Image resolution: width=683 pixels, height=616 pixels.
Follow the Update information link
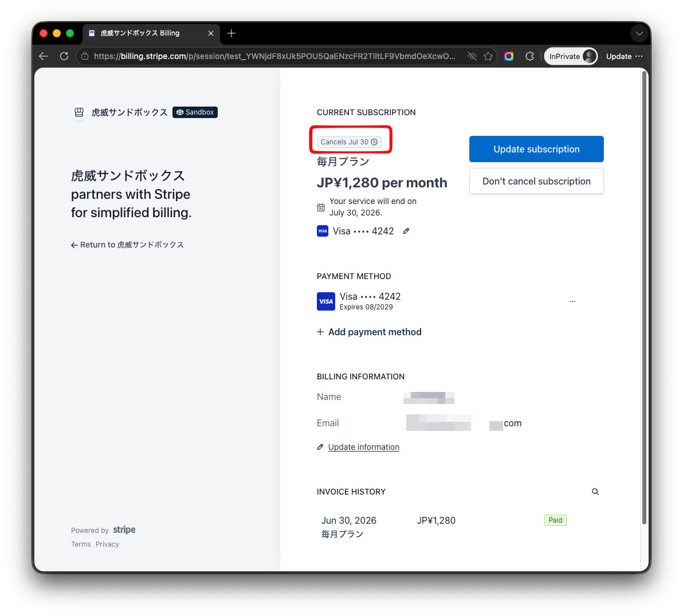pyautogui.click(x=364, y=447)
